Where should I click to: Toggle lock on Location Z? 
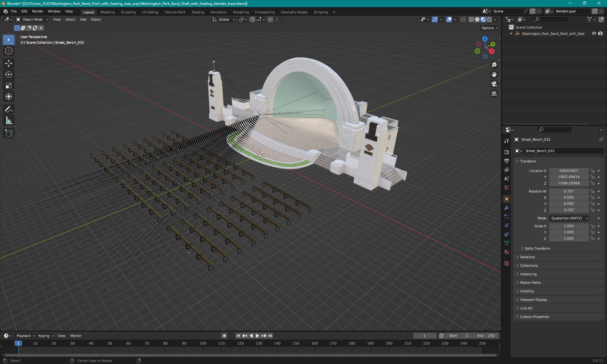click(x=592, y=183)
